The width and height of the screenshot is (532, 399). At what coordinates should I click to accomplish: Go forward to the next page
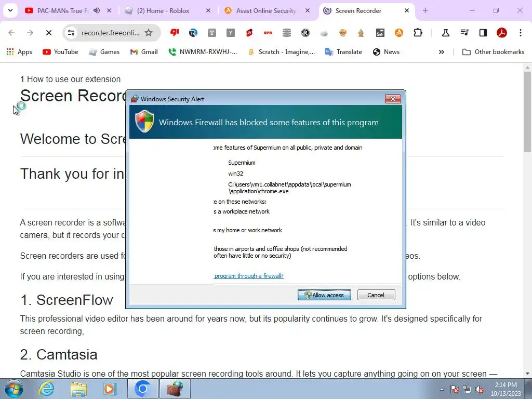(x=30, y=33)
